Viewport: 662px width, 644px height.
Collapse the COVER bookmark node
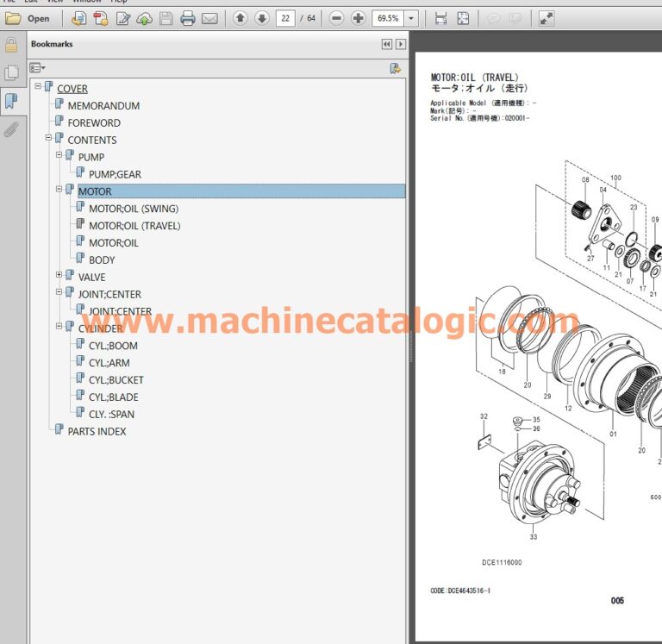coord(38,86)
